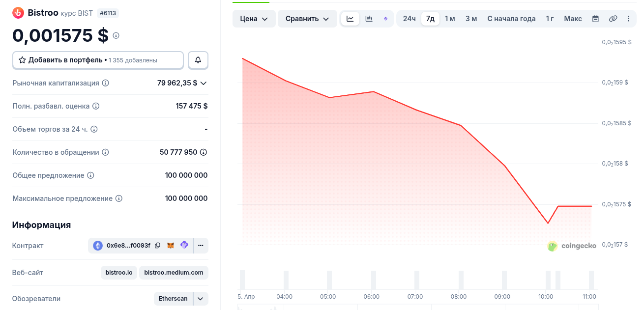Click the bell price alert button
The width and height of the screenshot is (644, 310).
[198, 60]
